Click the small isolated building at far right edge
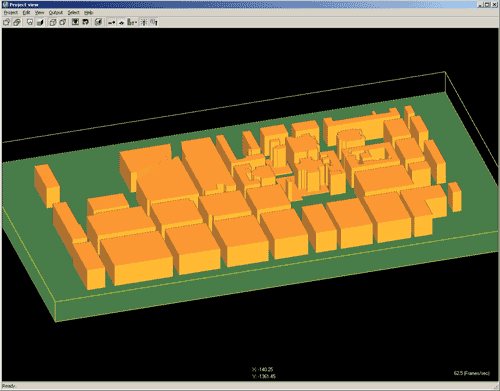The image size is (500, 391). click(455, 197)
